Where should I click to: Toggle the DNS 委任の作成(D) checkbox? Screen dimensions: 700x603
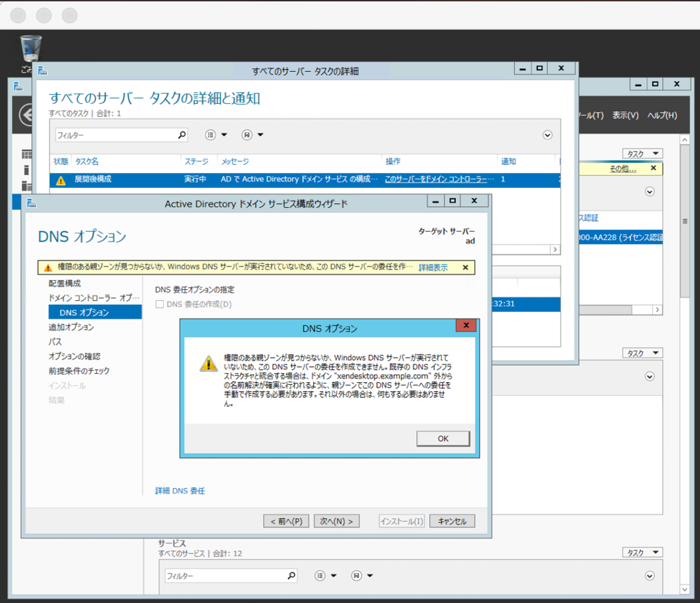tap(159, 304)
